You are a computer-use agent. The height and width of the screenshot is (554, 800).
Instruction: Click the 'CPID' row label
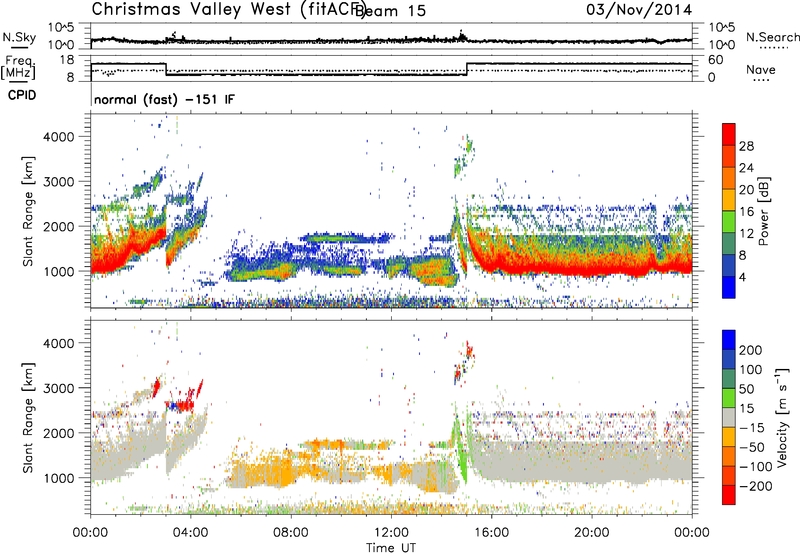22,95
